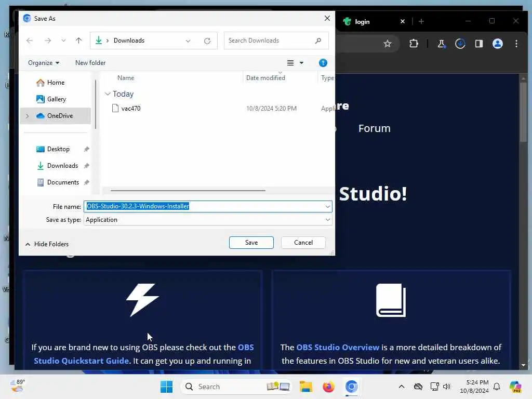Image resolution: width=532 pixels, height=399 pixels.
Task: Select Gallery in navigation pane
Action: (x=56, y=99)
